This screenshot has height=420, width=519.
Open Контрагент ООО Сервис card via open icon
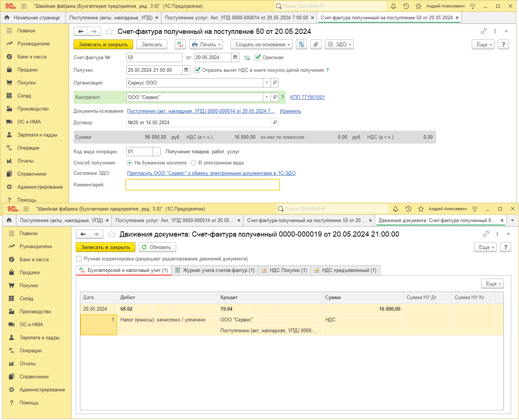[x=275, y=97]
